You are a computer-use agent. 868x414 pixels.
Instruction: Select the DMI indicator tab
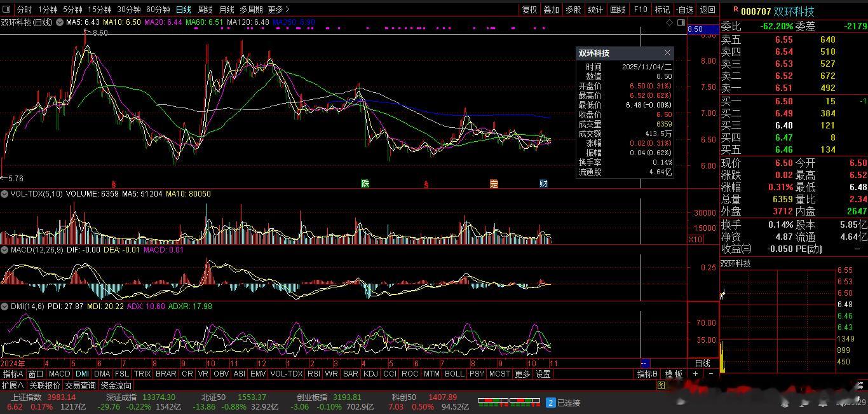(x=82, y=374)
